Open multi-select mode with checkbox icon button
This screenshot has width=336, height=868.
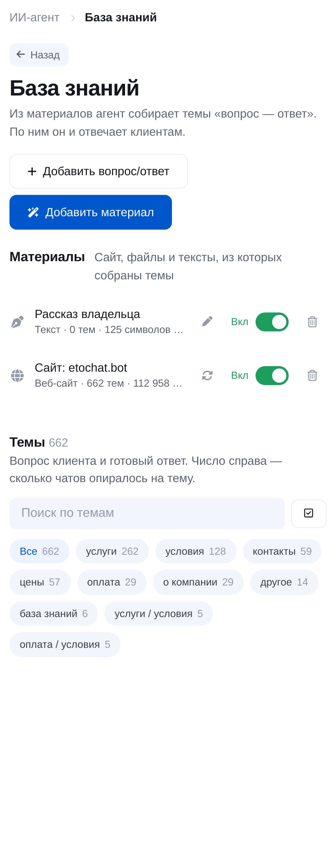pyautogui.click(x=309, y=513)
